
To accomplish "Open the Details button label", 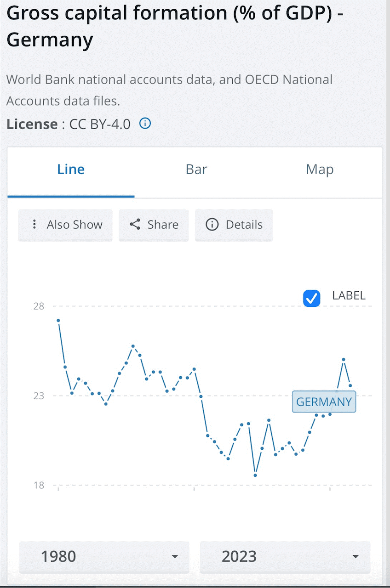I will click(244, 225).
